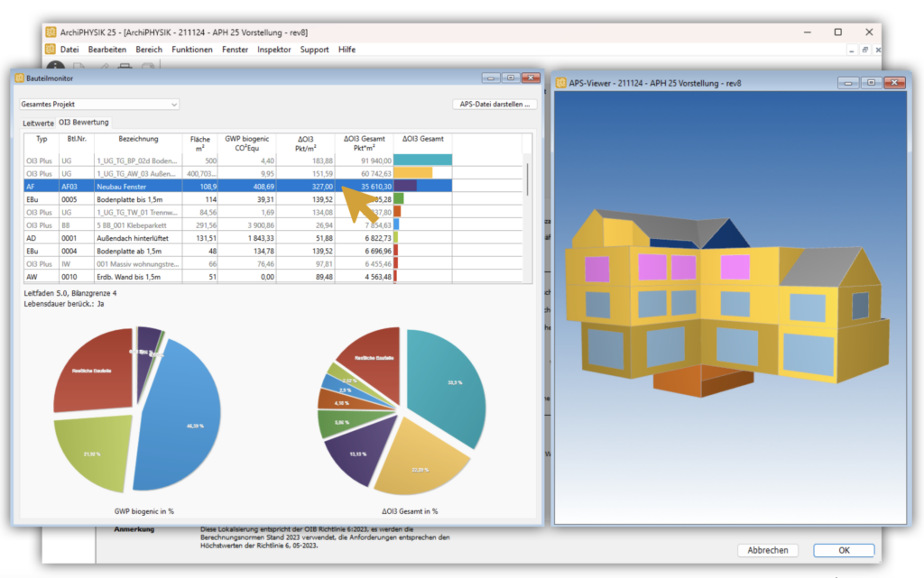Click the orange basement block in APS-Viewer

(701, 381)
